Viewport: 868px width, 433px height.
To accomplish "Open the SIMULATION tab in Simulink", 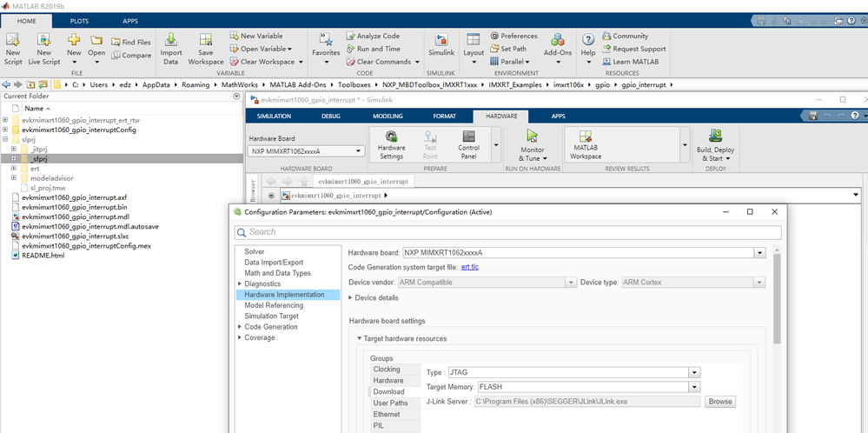I will [275, 117].
